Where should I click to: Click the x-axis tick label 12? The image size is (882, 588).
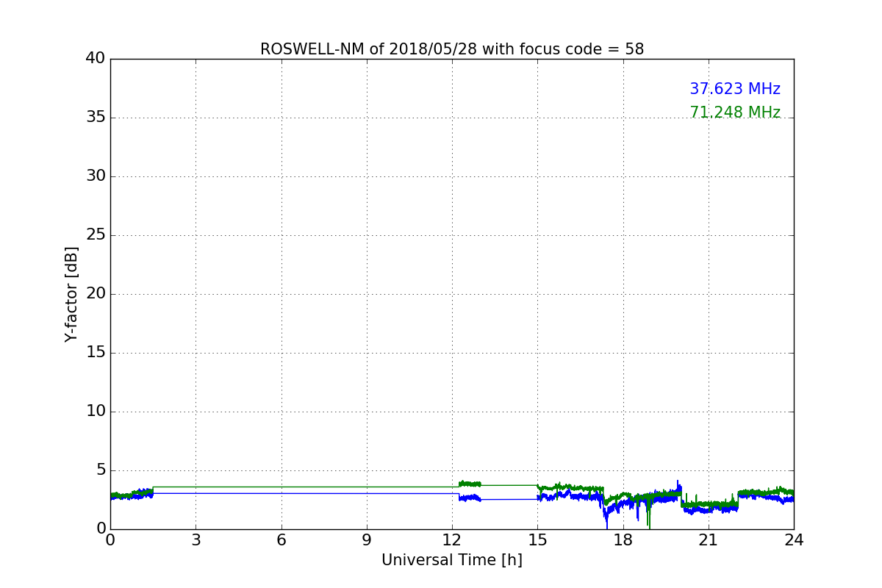(452, 540)
